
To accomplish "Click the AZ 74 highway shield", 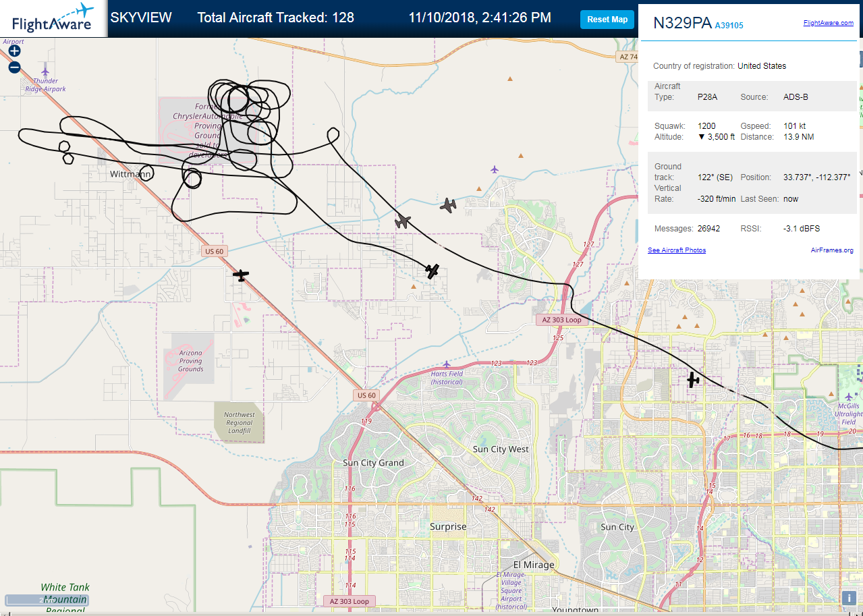I will [628, 57].
